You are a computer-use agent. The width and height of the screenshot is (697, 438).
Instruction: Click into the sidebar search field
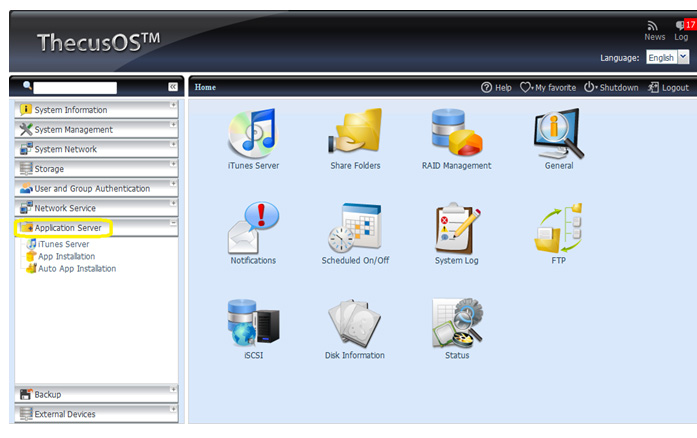tap(75, 88)
